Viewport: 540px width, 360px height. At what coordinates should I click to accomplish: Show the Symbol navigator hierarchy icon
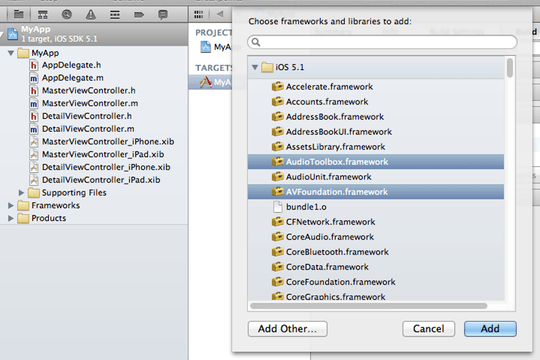(x=43, y=15)
